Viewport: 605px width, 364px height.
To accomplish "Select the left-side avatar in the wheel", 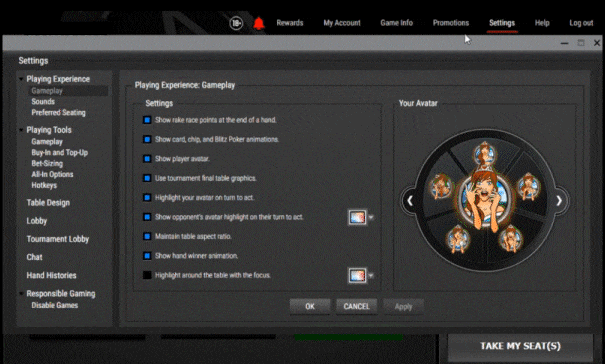I will click(441, 186).
